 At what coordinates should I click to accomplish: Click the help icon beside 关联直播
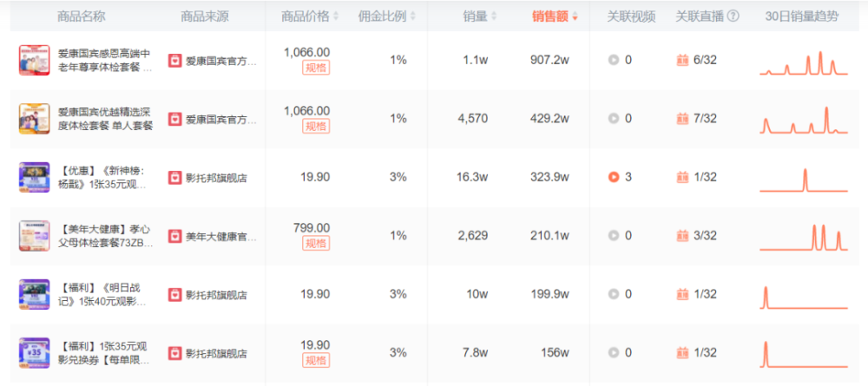pos(733,16)
